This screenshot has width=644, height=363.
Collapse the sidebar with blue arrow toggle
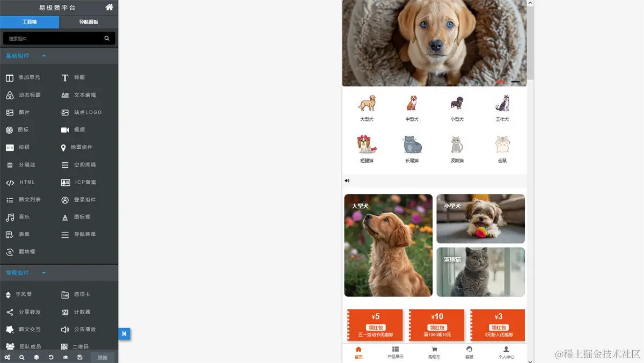(124, 334)
